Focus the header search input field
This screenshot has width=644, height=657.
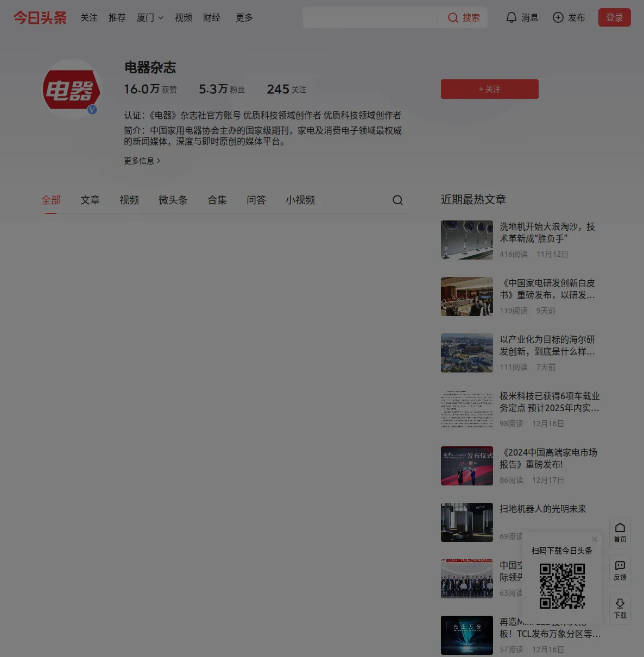tap(370, 17)
